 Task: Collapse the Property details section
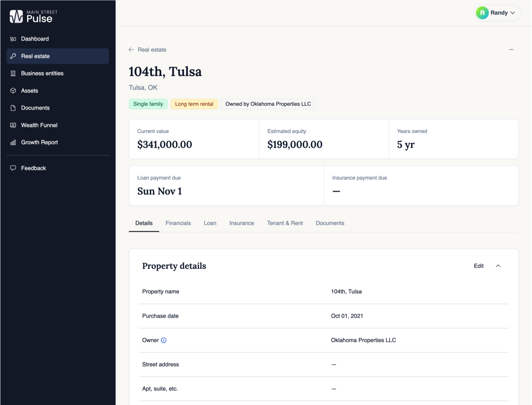[x=498, y=266]
